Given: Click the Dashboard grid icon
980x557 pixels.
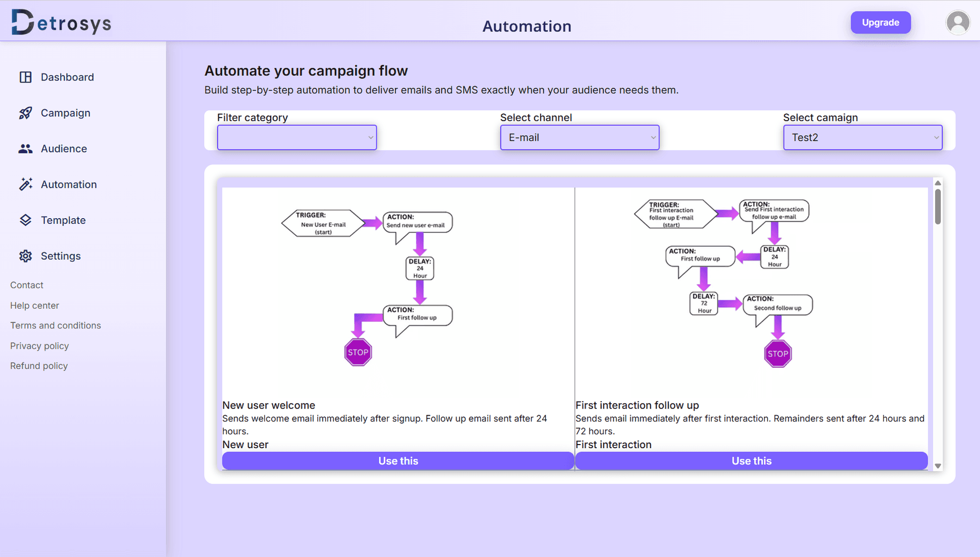Looking at the screenshot, I should (25, 77).
